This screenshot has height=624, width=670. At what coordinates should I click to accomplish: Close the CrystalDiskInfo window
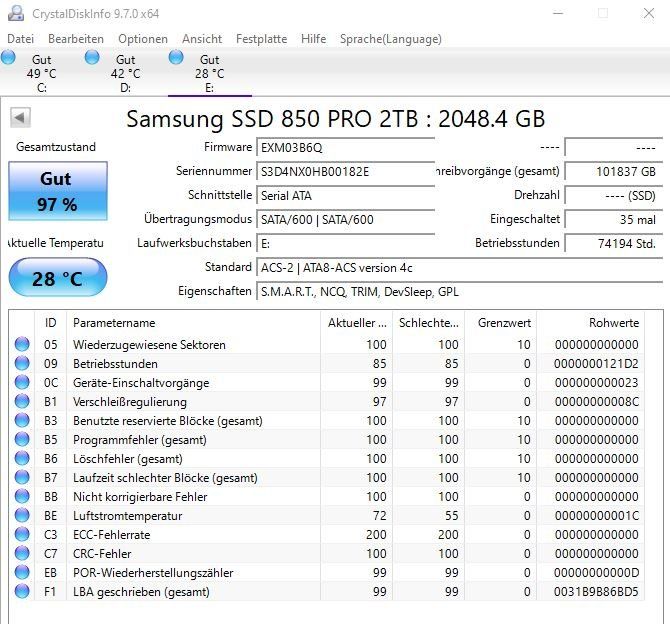[649, 13]
